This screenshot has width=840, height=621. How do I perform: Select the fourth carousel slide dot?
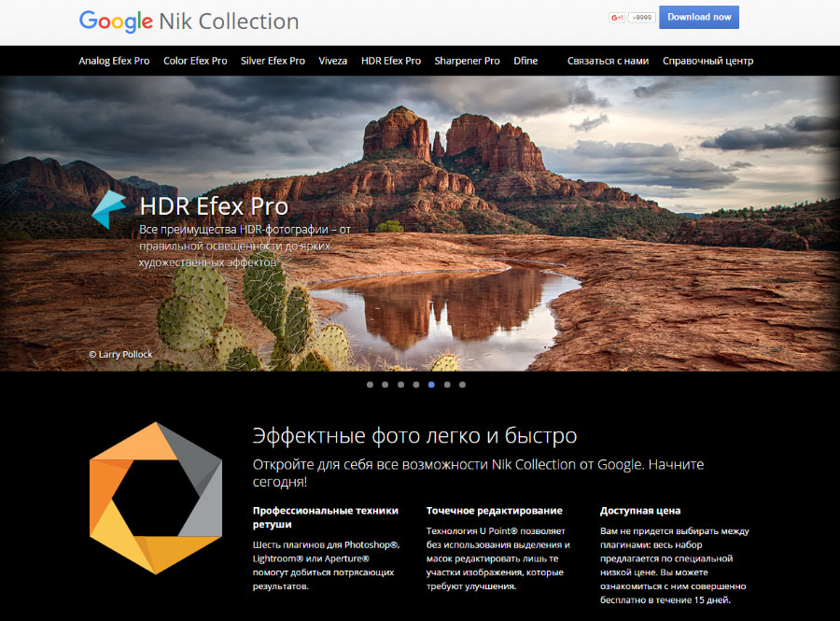click(416, 385)
